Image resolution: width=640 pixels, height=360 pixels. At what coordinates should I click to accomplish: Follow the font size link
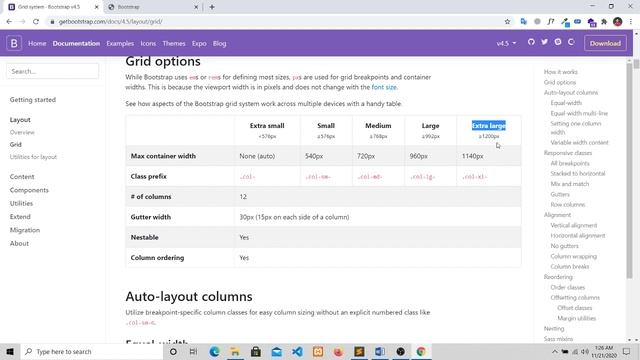384,87
